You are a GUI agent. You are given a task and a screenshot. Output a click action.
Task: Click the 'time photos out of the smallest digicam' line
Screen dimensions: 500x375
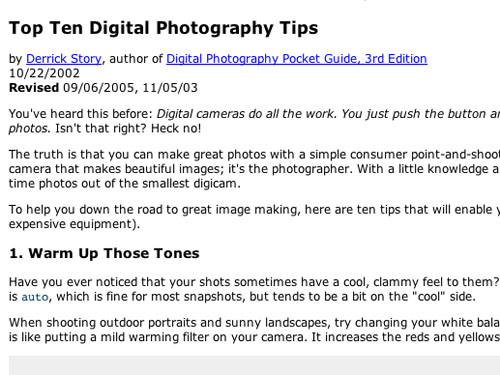[x=125, y=184]
